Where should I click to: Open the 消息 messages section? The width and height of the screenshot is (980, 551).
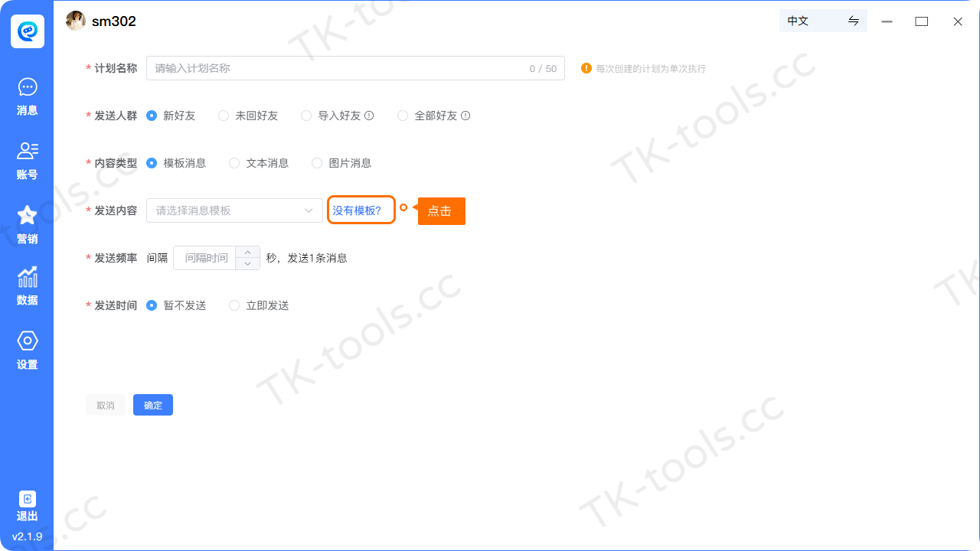pyautogui.click(x=28, y=96)
